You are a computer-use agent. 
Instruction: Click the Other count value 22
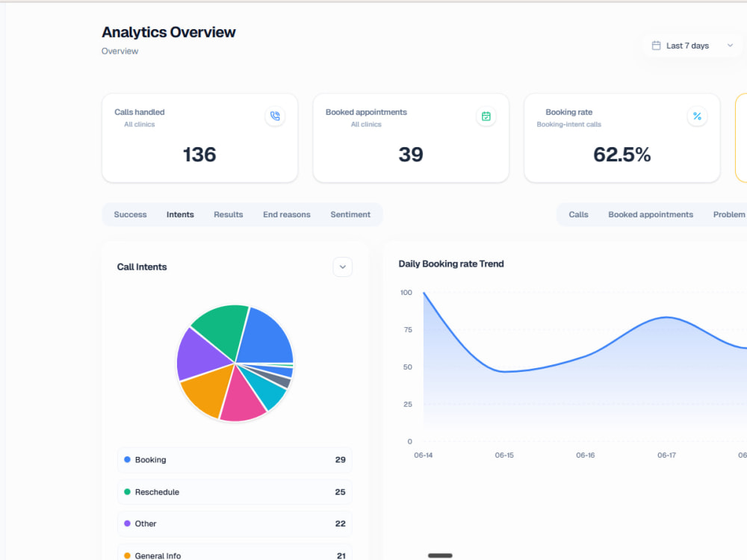click(340, 524)
